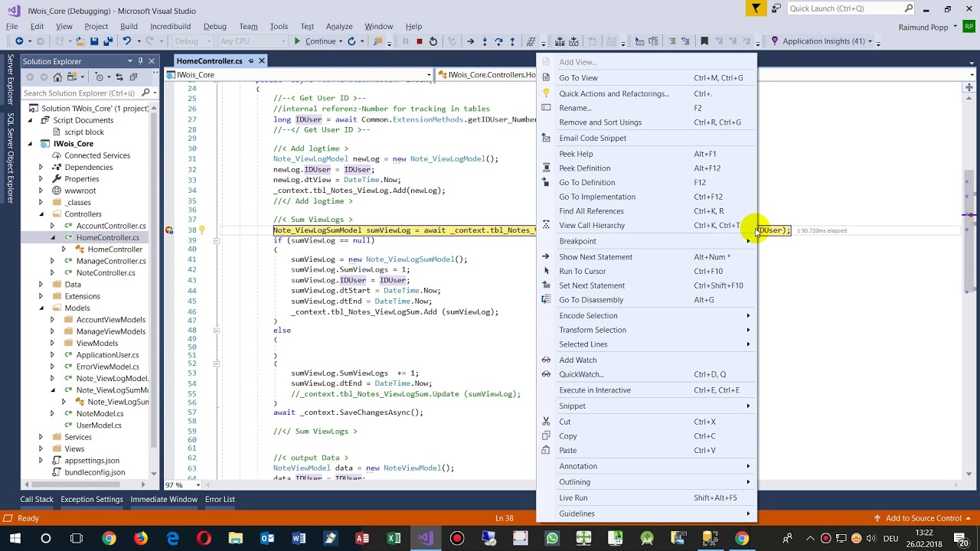This screenshot has width=980, height=551.
Task: Open the Call Stack tab
Action: coord(37,499)
